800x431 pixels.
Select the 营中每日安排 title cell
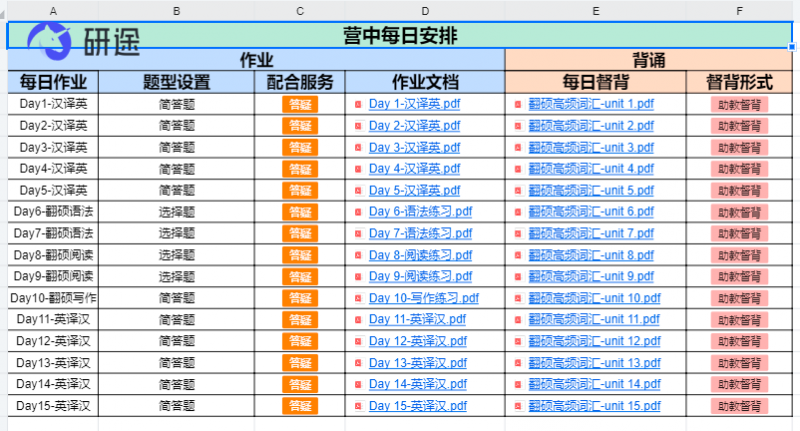400,35
